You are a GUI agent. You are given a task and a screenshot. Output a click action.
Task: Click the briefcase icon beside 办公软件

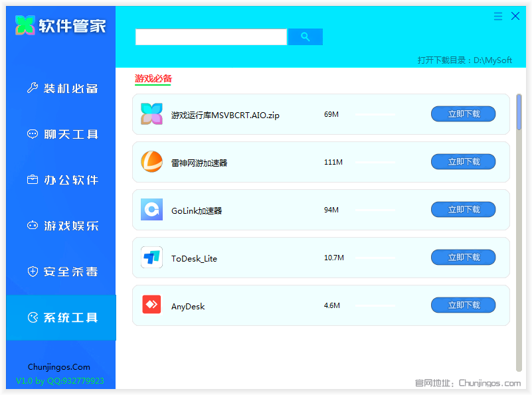click(x=33, y=179)
